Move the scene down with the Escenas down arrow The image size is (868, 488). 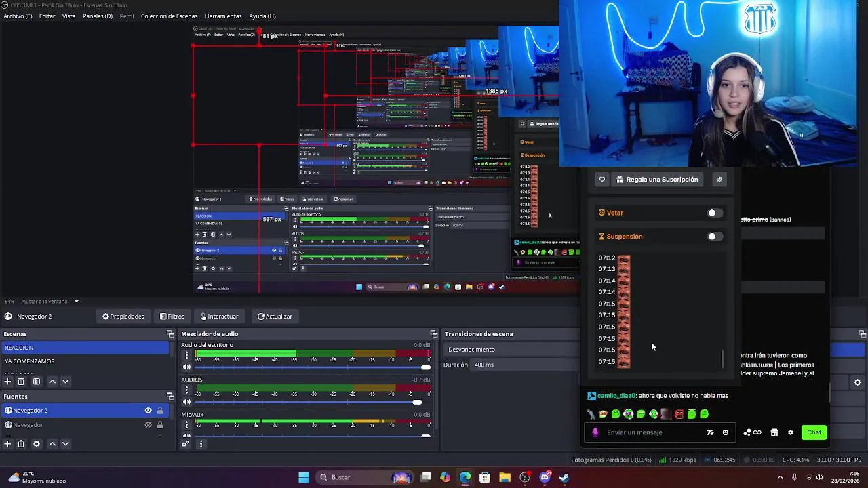(66, 382)
